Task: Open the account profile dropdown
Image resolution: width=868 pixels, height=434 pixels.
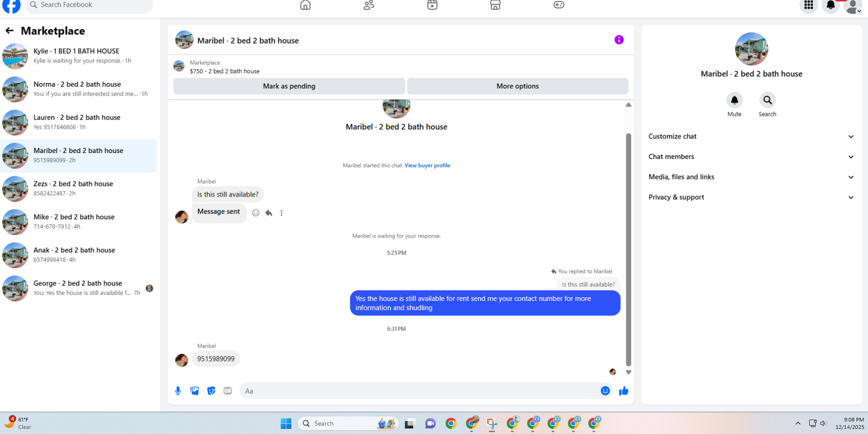Action: click(853, 6)
